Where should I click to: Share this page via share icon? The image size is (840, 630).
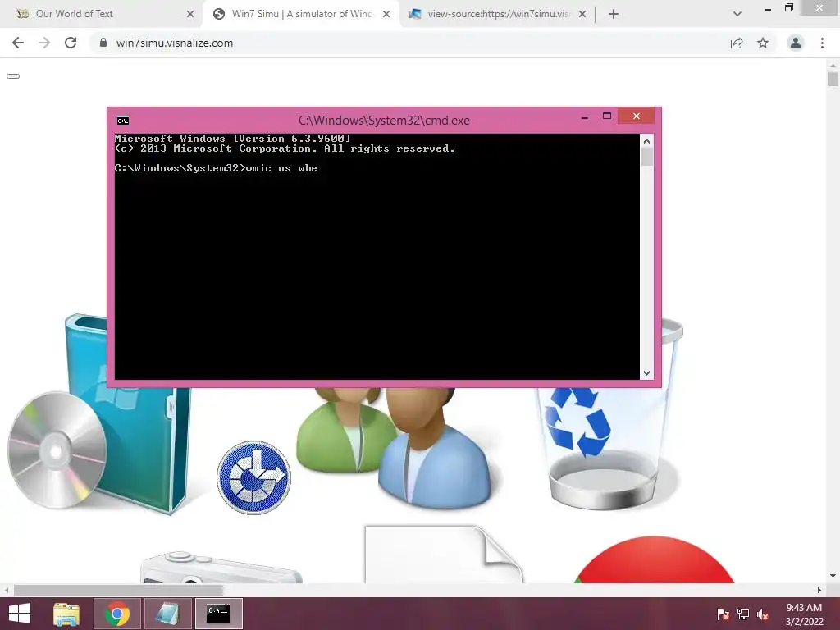tap(737, 43)
